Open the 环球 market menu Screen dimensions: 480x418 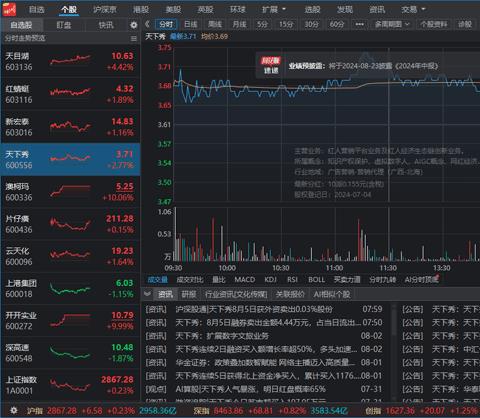(x=238, y=9)
